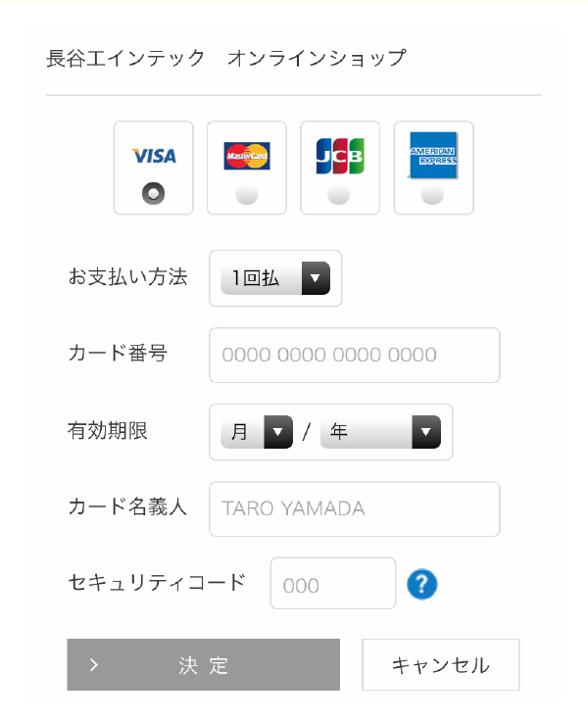Select the MasterCard radio button
The width and height of the screenshot is (588, 721).
pyautogui.click(x=247, y=194)
